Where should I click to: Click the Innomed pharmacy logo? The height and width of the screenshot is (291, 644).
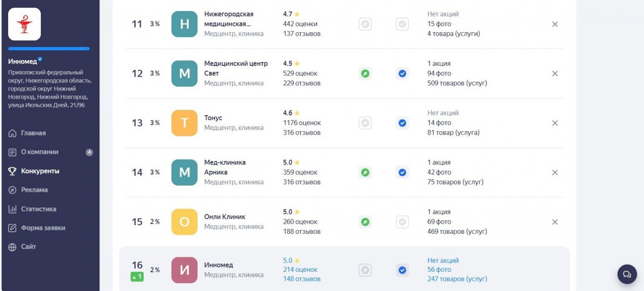coord(25,24)
